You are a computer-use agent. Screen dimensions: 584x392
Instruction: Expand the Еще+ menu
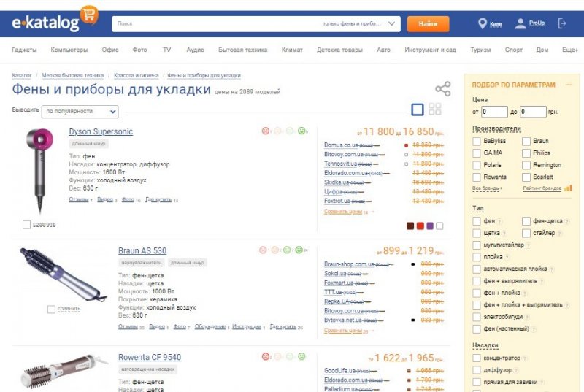pos(570,50)
